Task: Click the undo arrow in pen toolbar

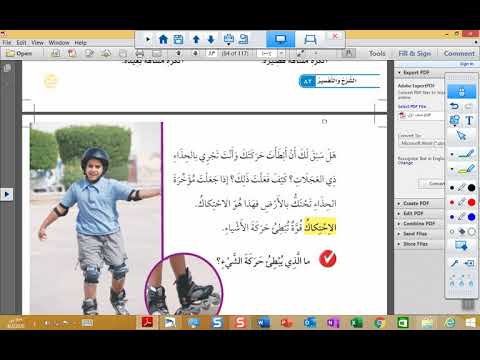Action: pyautogui.click(x=454, y=106)
